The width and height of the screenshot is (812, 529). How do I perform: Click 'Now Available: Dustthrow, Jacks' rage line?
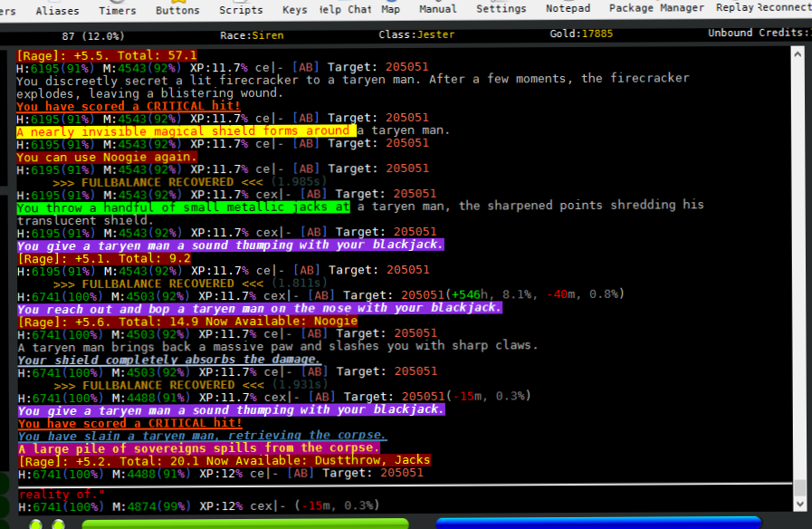pos(224,460)
